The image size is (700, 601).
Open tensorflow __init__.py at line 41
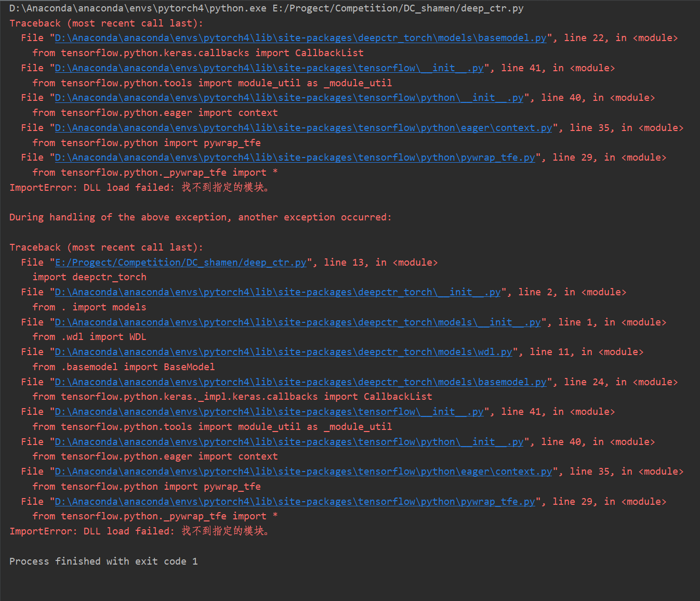(268, 68)
